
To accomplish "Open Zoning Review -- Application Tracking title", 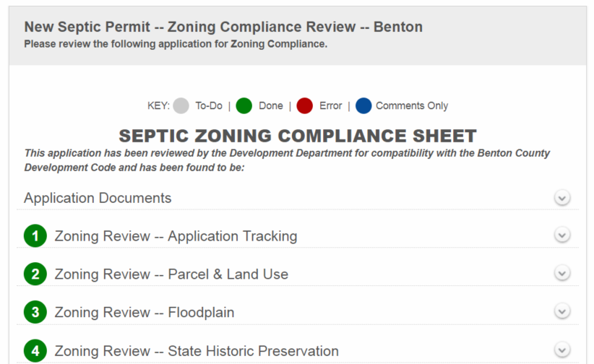I will [x=176, y=236].
